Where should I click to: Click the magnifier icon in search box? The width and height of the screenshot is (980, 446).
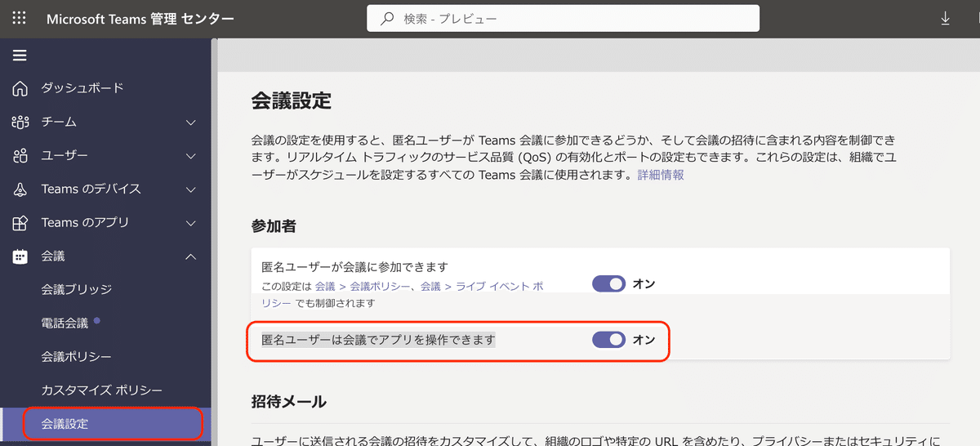(388, 18)
